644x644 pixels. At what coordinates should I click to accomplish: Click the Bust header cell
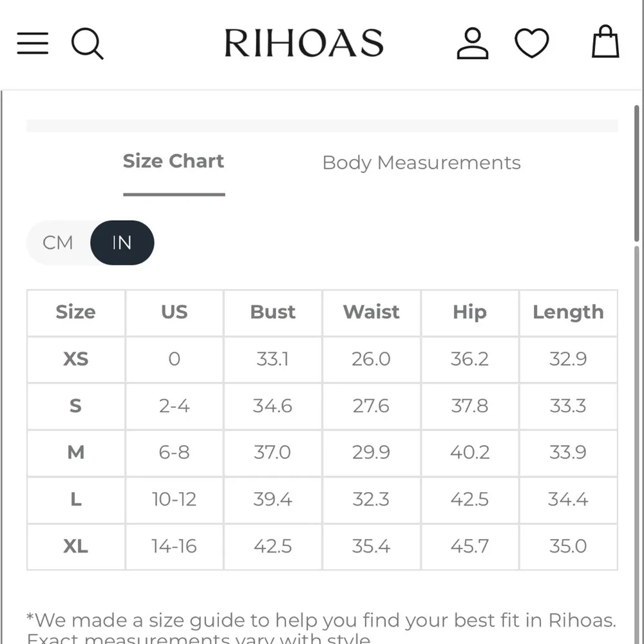272,312
